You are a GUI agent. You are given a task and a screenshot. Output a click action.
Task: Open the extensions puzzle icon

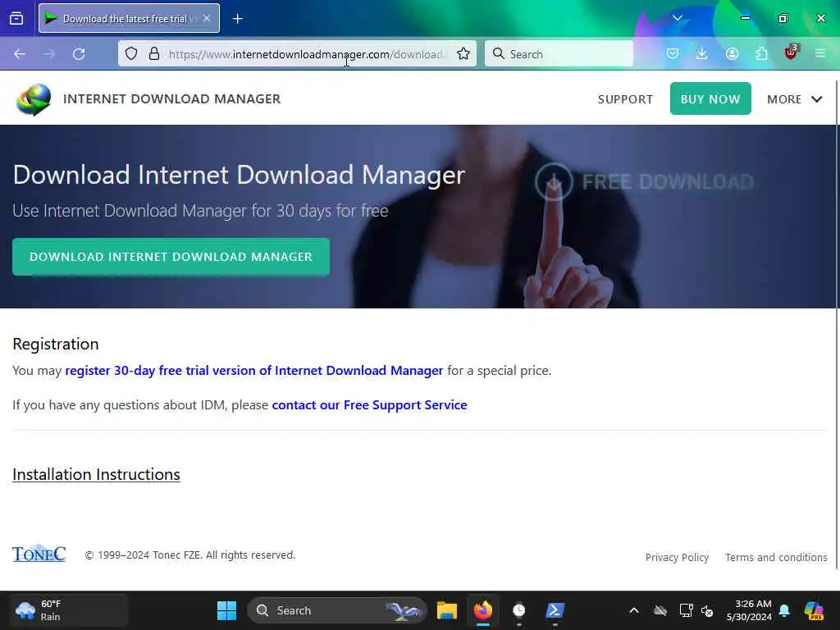(x=761, y=53)
